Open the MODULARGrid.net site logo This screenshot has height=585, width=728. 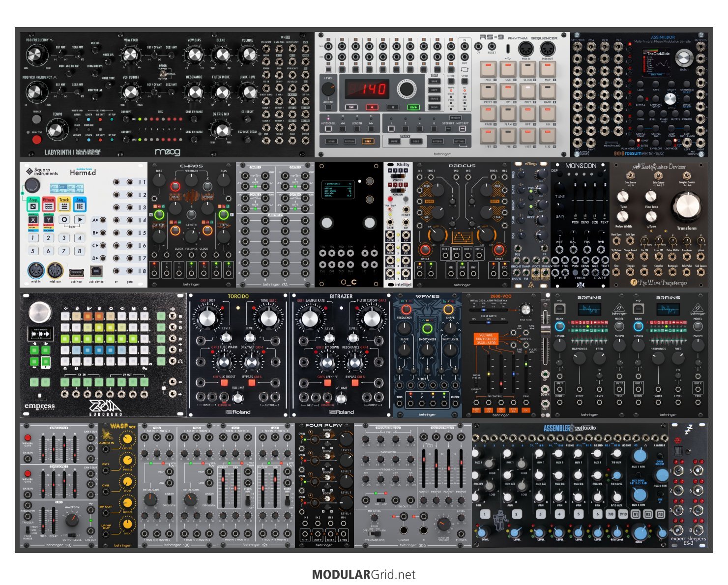(364, 575)
